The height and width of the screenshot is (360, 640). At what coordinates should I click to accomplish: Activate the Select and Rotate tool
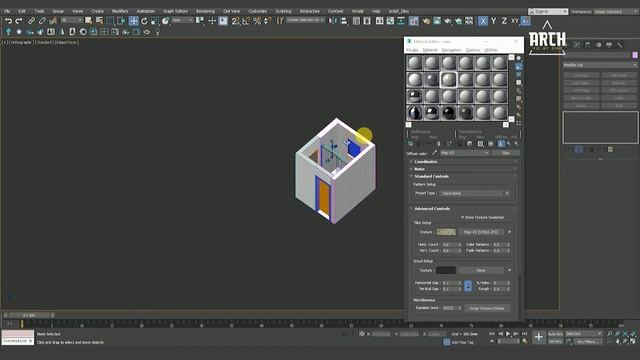144,21
